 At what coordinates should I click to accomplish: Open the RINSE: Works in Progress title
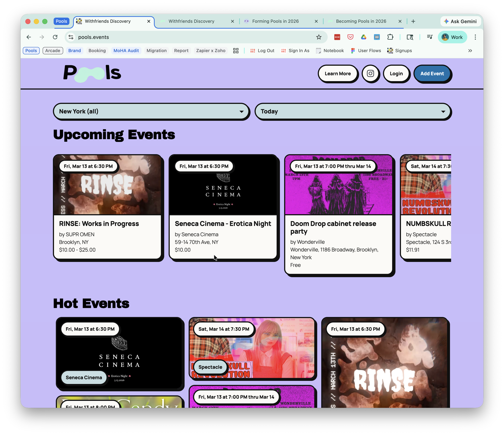pyautogui.click(x=99, y=224)
